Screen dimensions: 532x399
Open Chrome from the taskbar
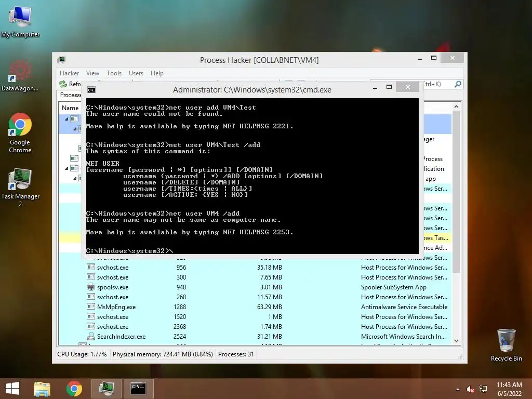pos(74,389)
